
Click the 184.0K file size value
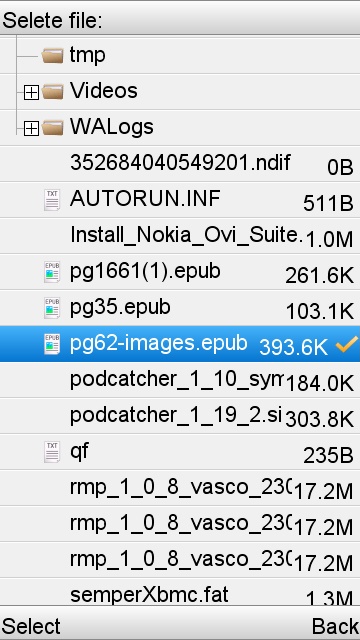[320, 384]
